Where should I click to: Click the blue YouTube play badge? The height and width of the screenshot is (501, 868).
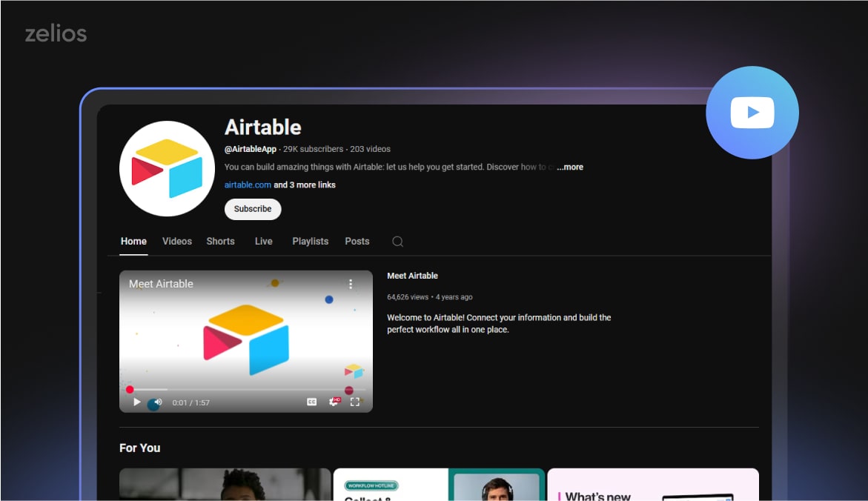coord(752,111)
